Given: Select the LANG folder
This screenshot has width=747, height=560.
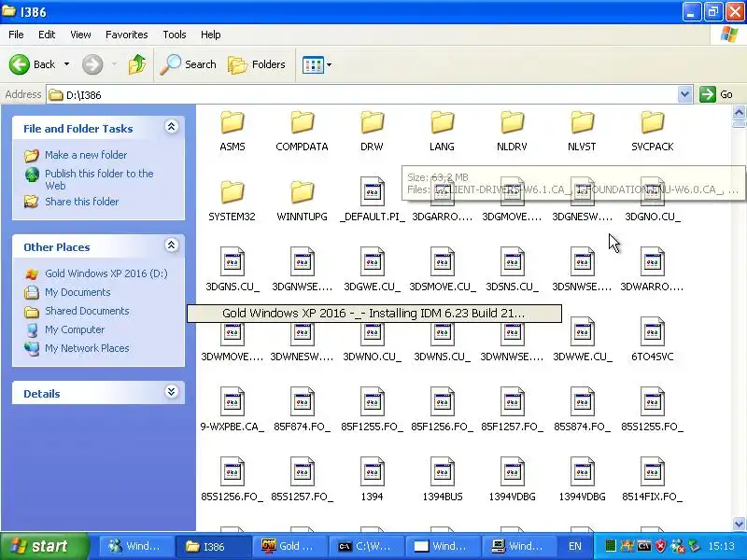Looking at the screenshot, I should coord(442,132).
